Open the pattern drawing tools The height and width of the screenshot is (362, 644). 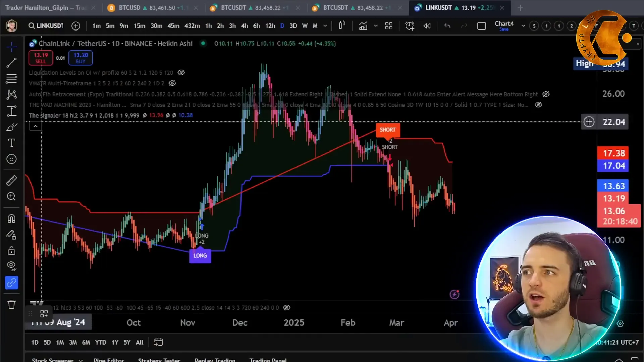(x=11, y=95)
